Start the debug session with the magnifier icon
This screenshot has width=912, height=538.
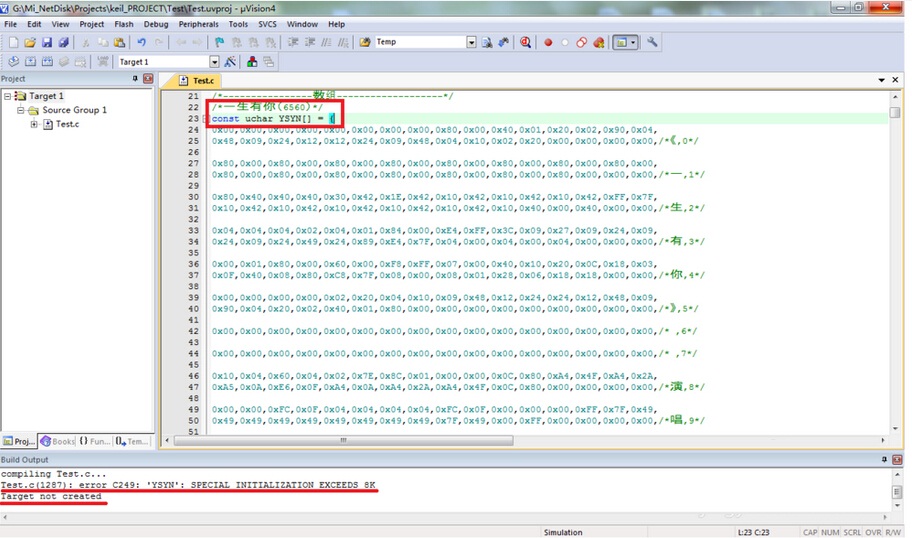tap(525, 43)
